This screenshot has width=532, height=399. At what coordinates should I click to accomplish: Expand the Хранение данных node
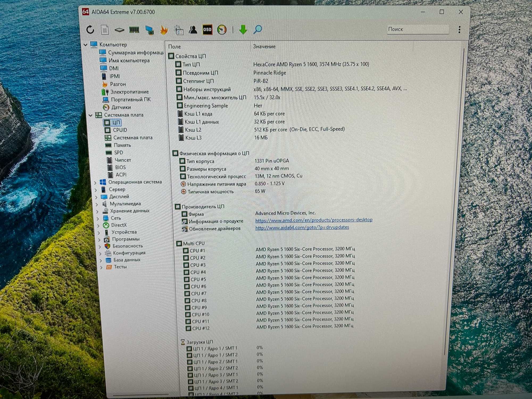(97, 211)
